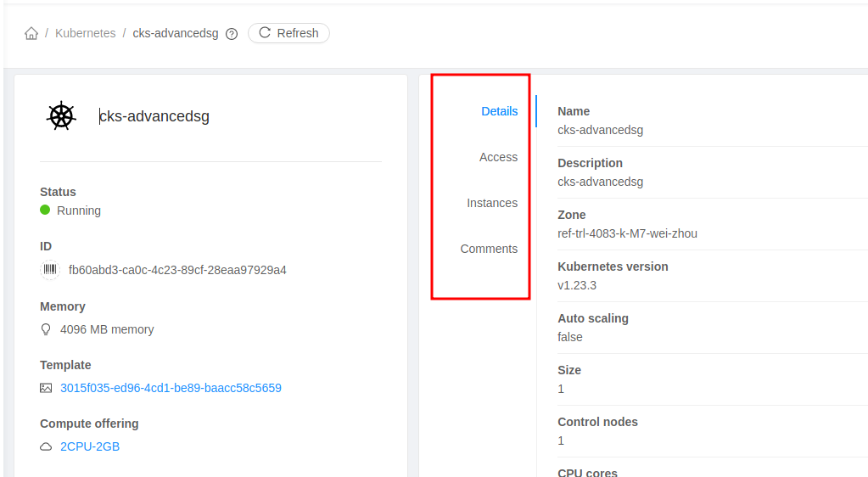Copy ID using the barcode icon
The image size is (868, 477).
(x=50, y=270)
